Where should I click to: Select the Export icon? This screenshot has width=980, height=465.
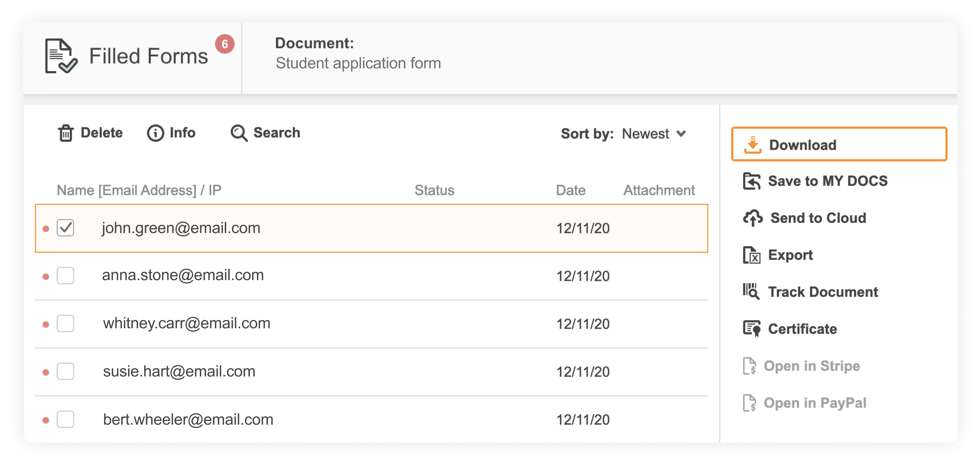coord(753,255)
